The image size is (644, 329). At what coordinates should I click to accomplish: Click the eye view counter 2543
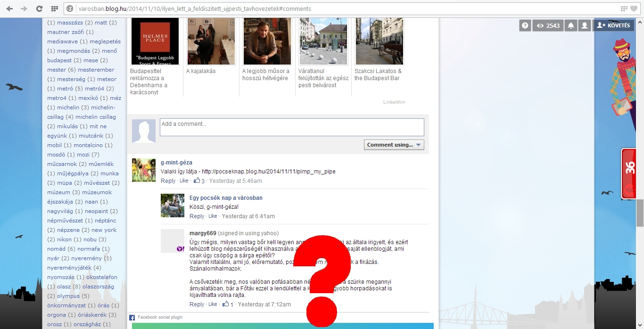click(x=548, y=25)
